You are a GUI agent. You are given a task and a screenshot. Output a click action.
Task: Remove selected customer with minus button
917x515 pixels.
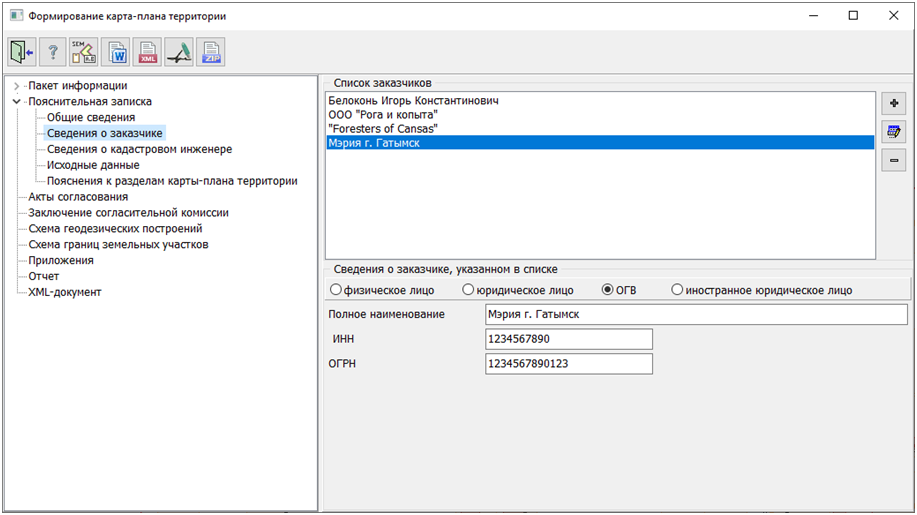tap(893, 160)
